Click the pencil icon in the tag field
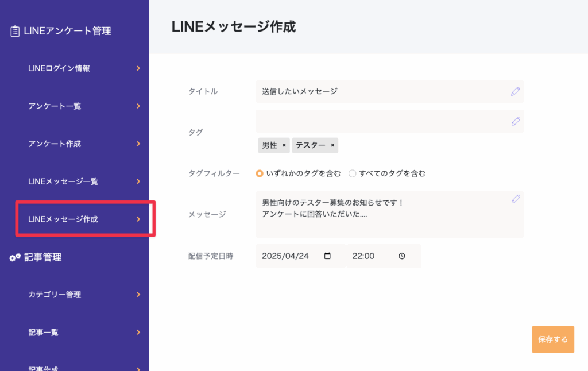 pos(516,121)
